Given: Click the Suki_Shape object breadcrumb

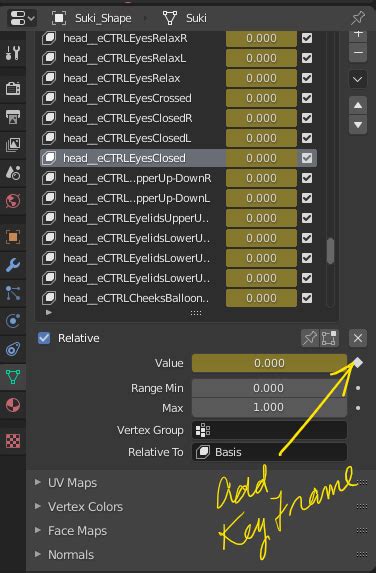Looking at the screenshot, I should [91, 18].
